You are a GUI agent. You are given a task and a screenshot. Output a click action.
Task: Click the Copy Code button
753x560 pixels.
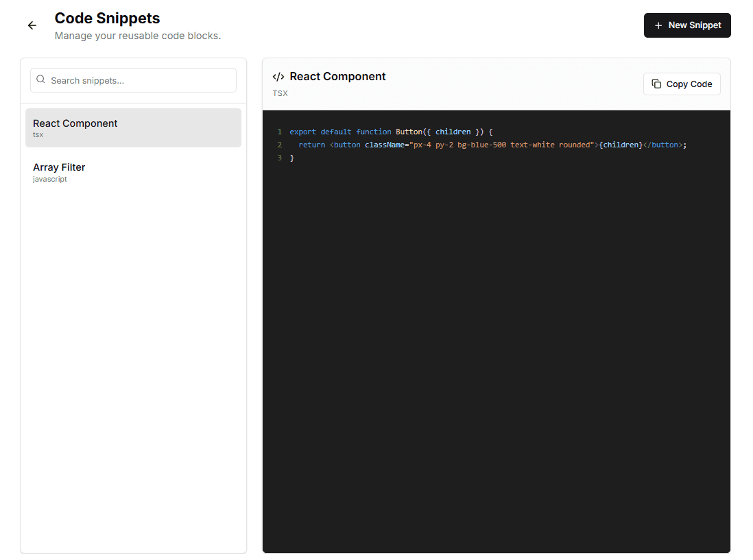coord(682,84)
